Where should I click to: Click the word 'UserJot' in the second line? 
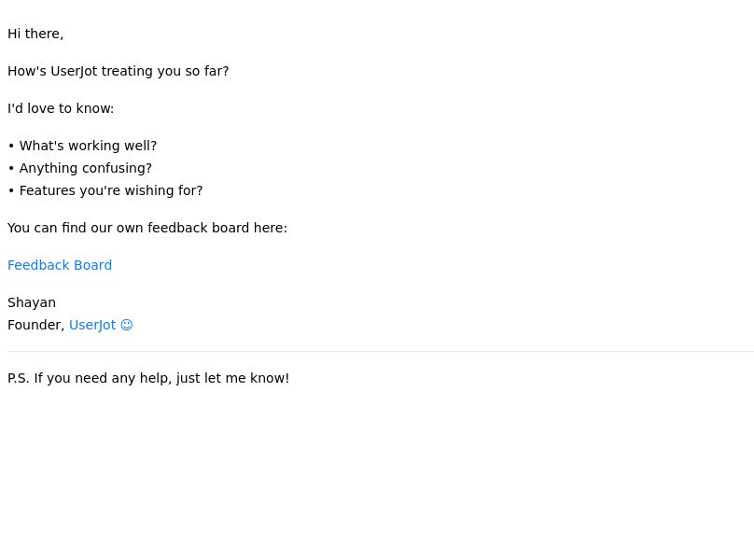click(74, 71)
